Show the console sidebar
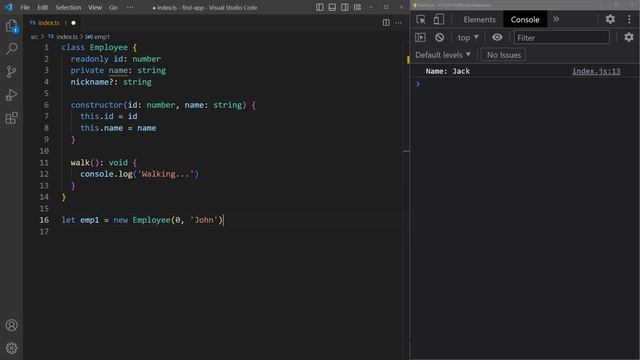Screen dimensions: 640x360 pyautogui.click(x=420, y=38)
